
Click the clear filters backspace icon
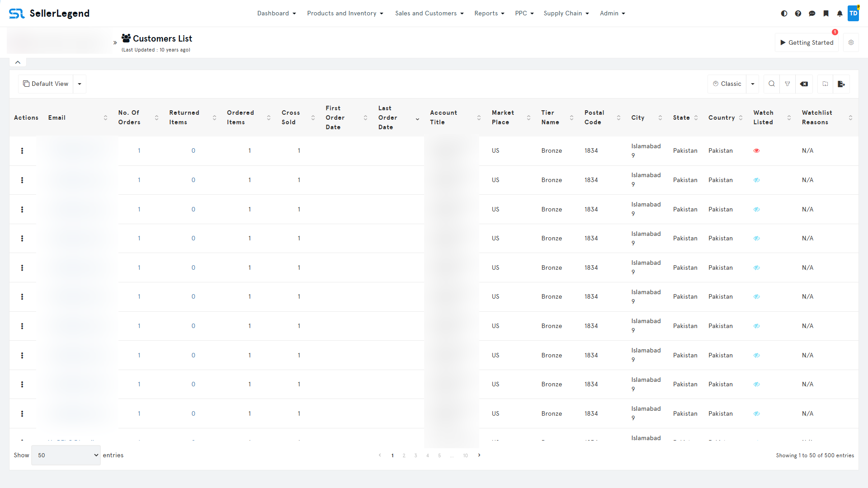pos(804,84)
